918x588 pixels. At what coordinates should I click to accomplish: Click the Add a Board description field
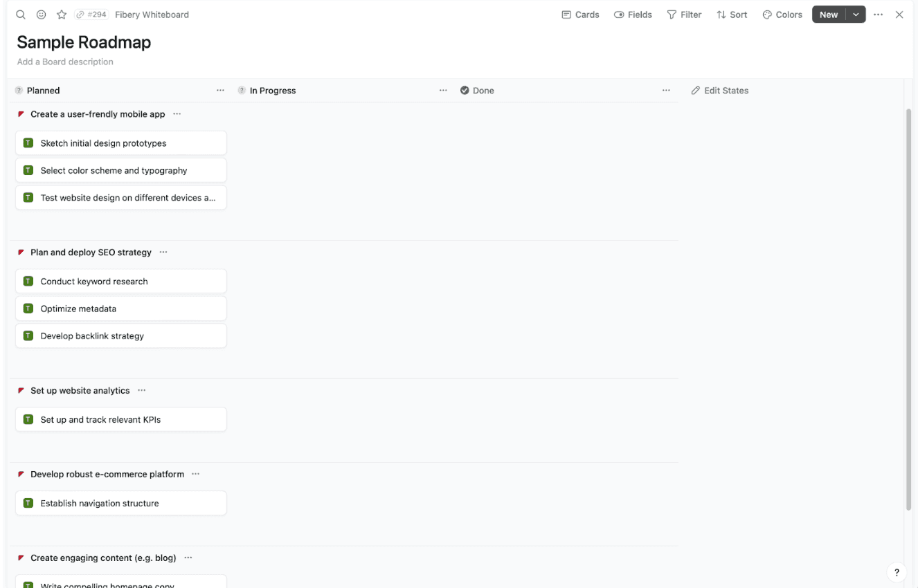(x=64, y=62)
